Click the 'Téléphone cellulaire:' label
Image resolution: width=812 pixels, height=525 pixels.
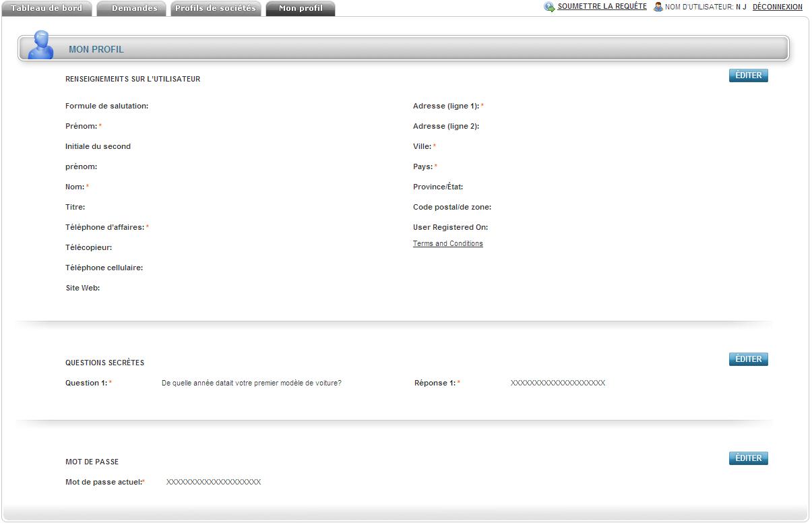104,268
